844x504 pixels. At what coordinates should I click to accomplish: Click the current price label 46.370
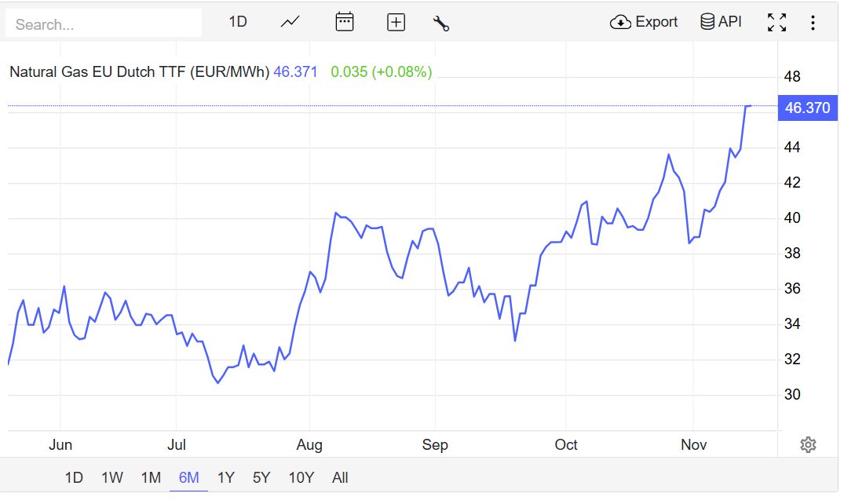(x=807, y=108)
